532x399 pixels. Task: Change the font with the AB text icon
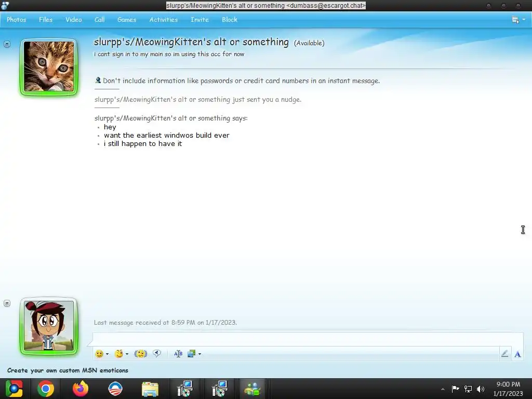click(x=178, y=354)
